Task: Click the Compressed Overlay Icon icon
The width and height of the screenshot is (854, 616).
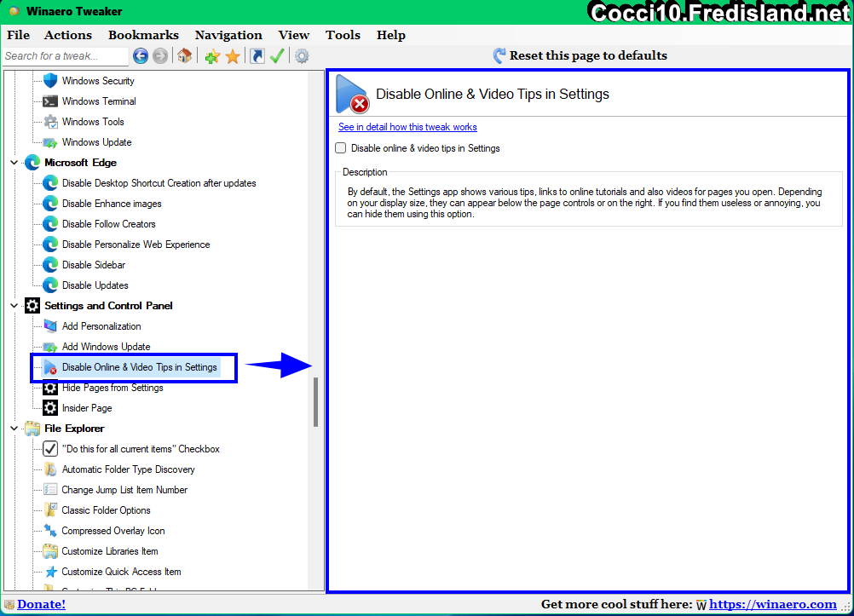Action: tap(50, 531)
